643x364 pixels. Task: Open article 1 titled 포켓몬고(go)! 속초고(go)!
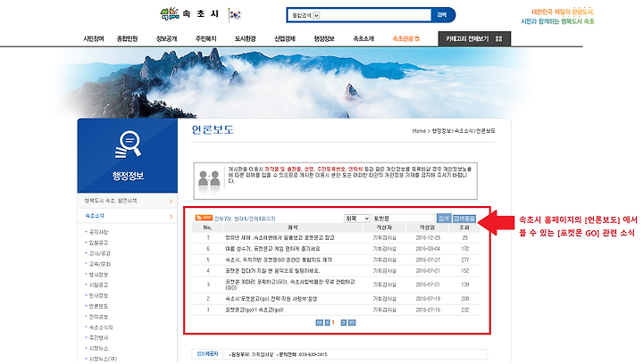coord(255,310)
